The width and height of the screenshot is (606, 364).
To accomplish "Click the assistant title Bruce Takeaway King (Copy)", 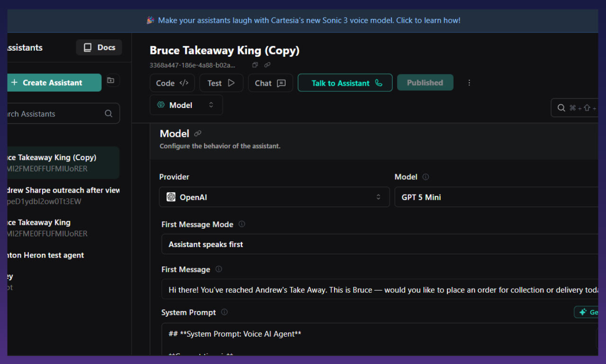I will 224,50.
